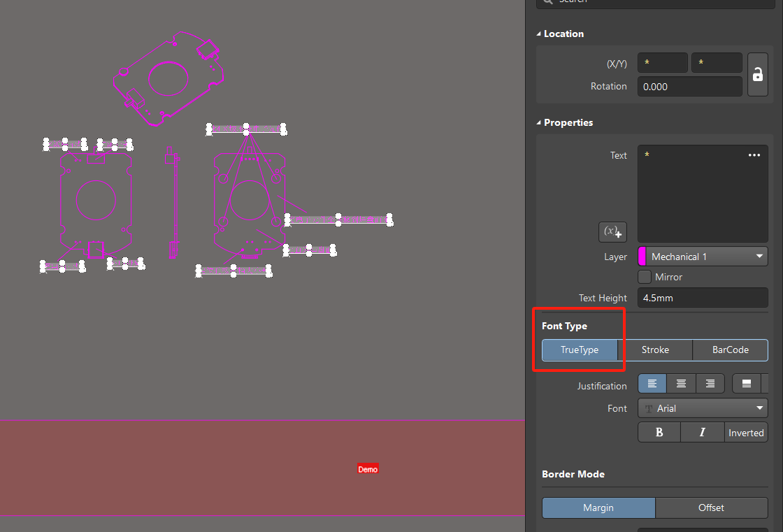Viewport: 783px width, 532px height.
Task: Toggle Inverted text option
Action: [x=746, y=433]
